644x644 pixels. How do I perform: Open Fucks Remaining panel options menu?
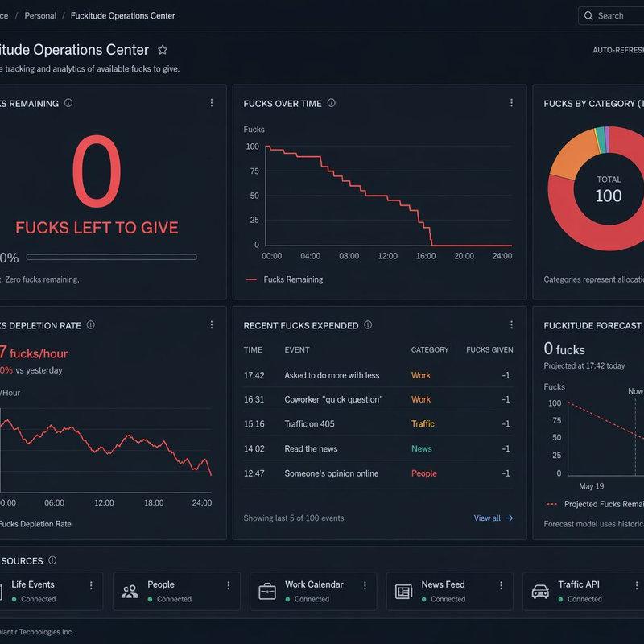[x=212, y=103]
